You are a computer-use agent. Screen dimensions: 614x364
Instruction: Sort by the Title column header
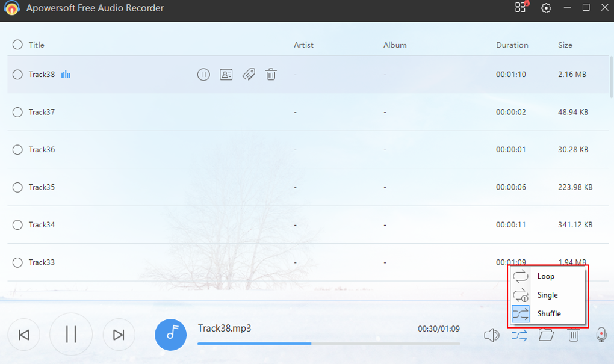pyautogui.click(x=36, y=45)
